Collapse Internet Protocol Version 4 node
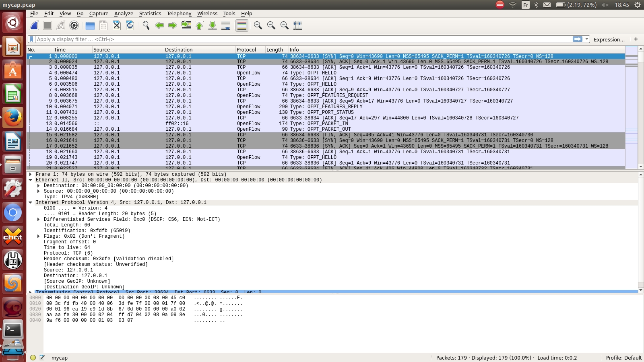644x362 pixels. point(30,202)
